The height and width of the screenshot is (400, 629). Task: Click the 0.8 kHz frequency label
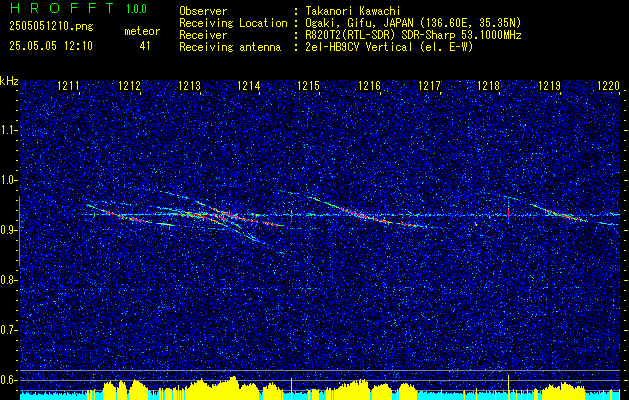tap(9, 280)
